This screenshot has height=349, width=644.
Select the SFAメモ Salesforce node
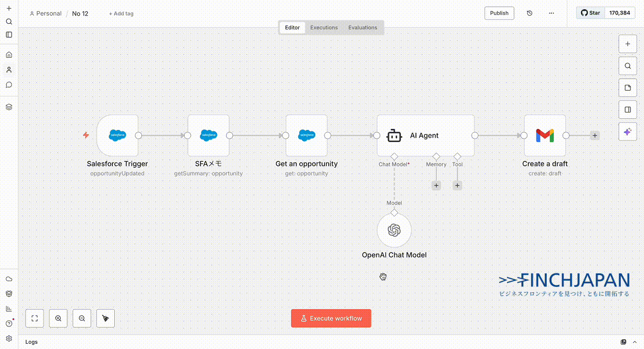click(208, 135)
